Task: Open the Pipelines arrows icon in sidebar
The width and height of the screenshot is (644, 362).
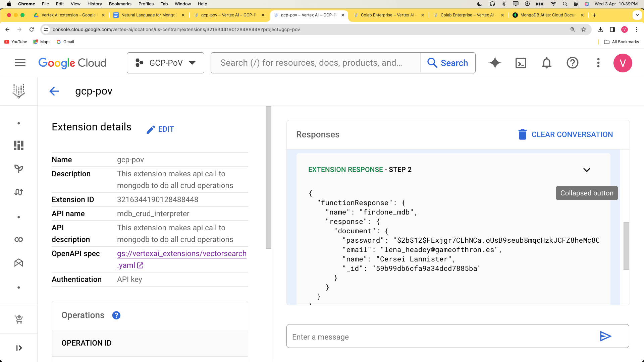Action: (19, 192)
